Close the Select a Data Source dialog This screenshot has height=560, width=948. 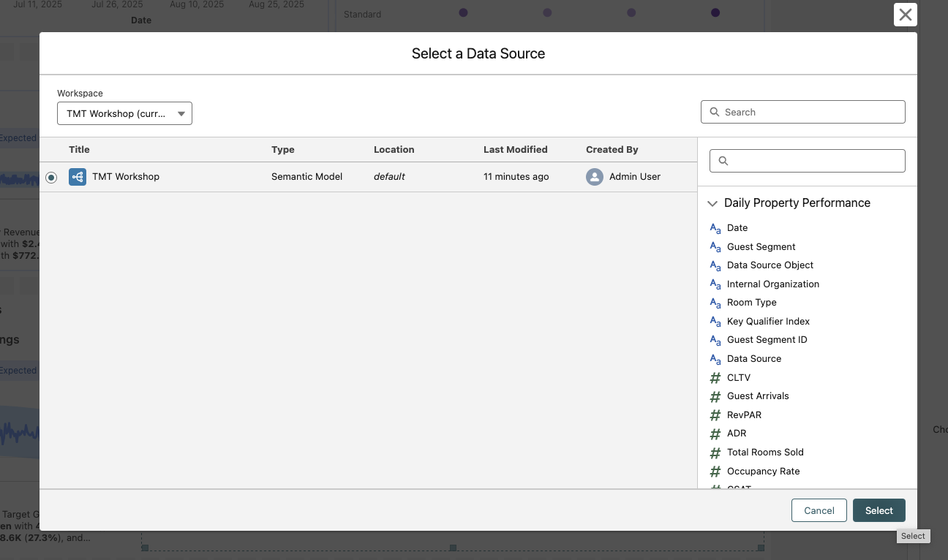click(x=905, y=15)
